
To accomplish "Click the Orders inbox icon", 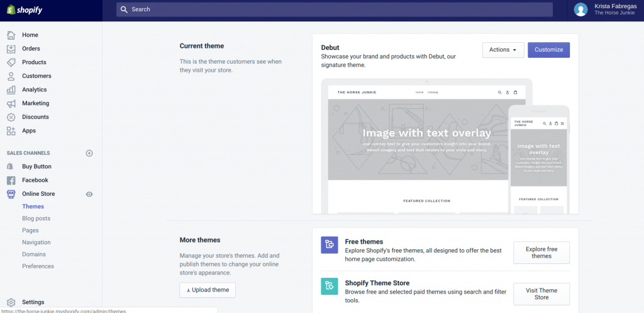I will point(11,48).
